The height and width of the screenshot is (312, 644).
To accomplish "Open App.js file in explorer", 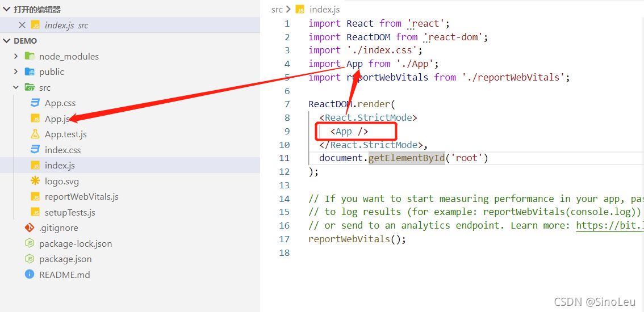I will [57, 119].
